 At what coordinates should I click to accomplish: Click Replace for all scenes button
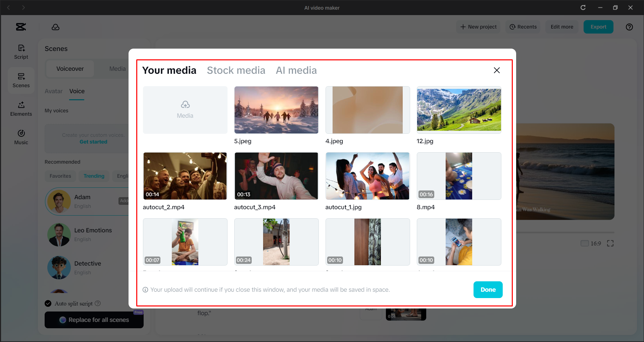[94, 320]
